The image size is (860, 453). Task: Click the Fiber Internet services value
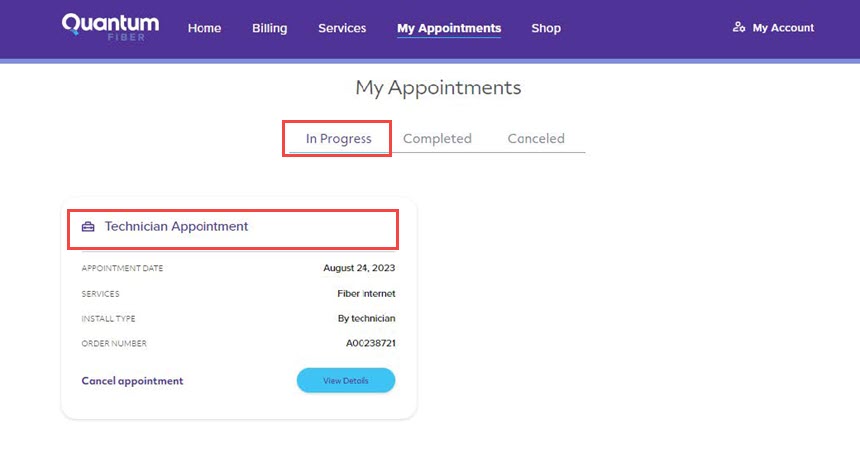click(366, 293)
